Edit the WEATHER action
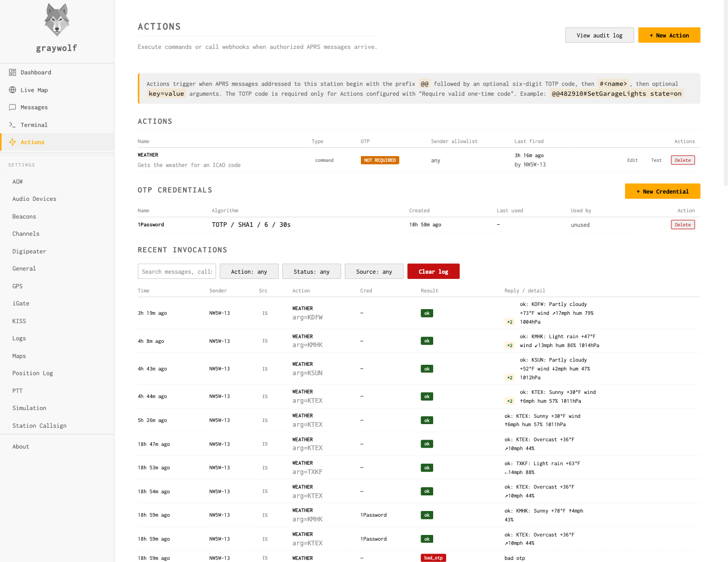Image resolution: width=728 pixels, height=562 pixels. tap(632, 160)
